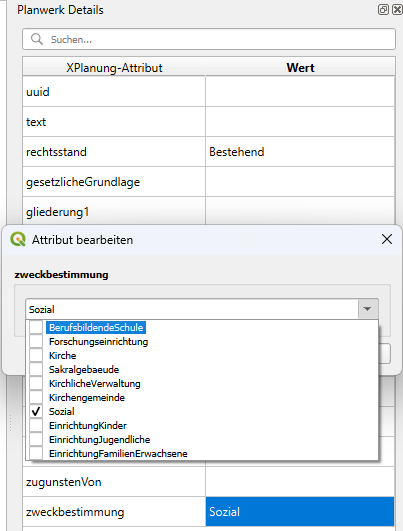Click the highlighted Sozial value cell

[300, 512]
